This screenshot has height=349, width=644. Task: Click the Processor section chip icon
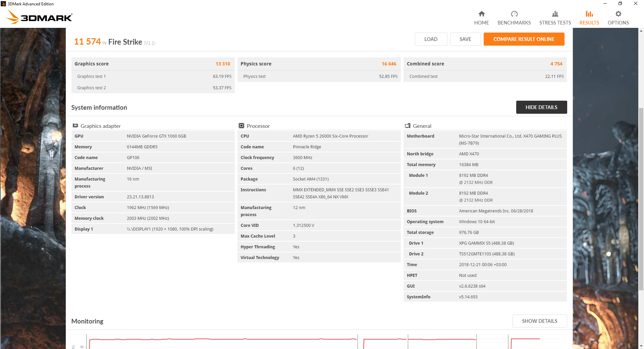click(241, 126)
